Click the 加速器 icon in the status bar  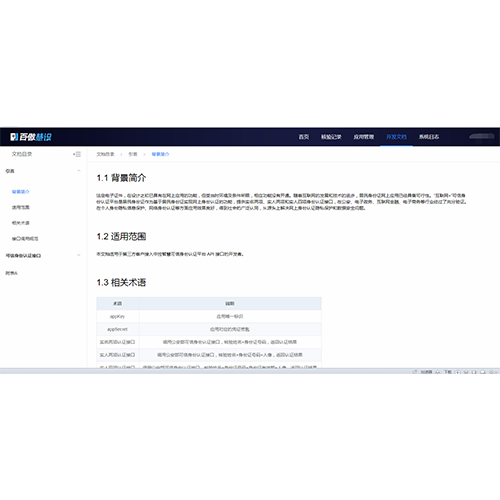[x=426, y=372]
